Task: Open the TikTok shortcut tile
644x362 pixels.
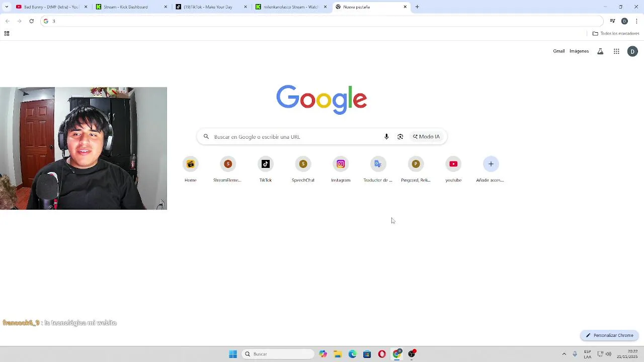Action: click(265, 170)
